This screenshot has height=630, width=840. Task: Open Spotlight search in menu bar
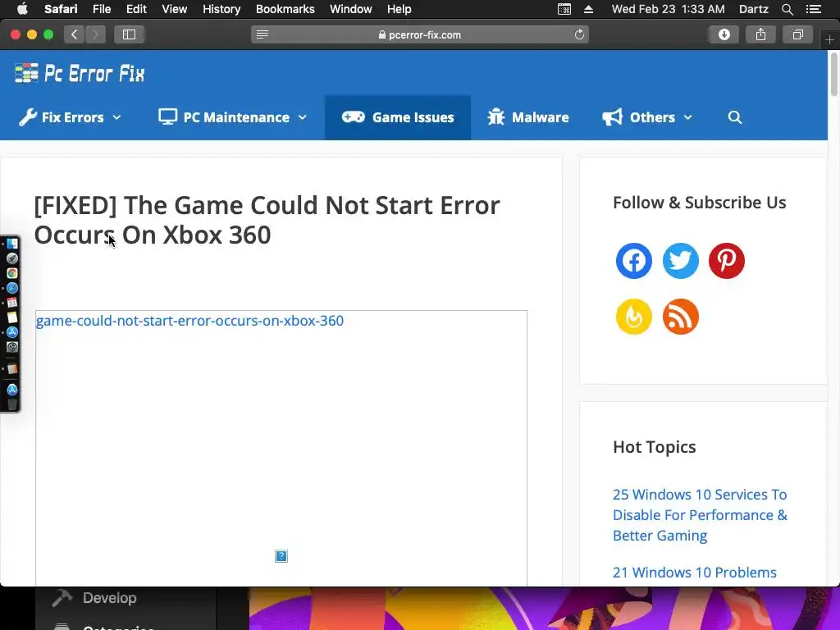tap(787, 9)
